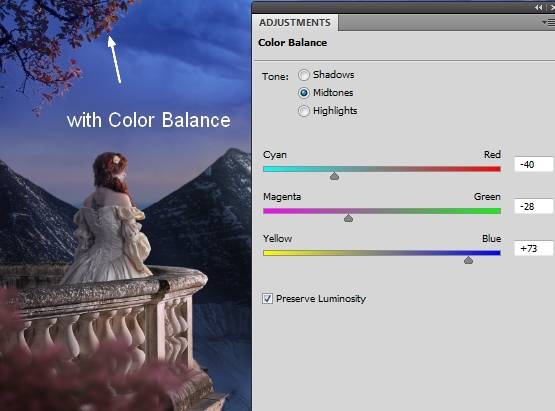This screenshot has width=555, height=411.
Task: Switch to the ADJUSTMENTS panel tab
Action: pos(295,23)
